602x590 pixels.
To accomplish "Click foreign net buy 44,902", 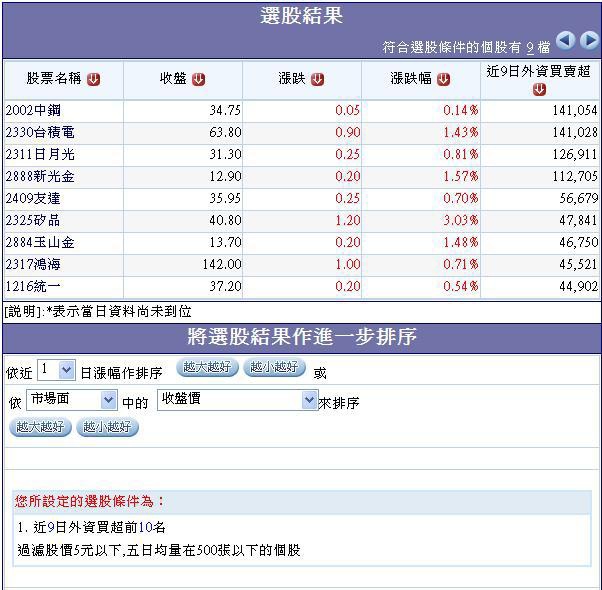I will click(x=579, y=286).
